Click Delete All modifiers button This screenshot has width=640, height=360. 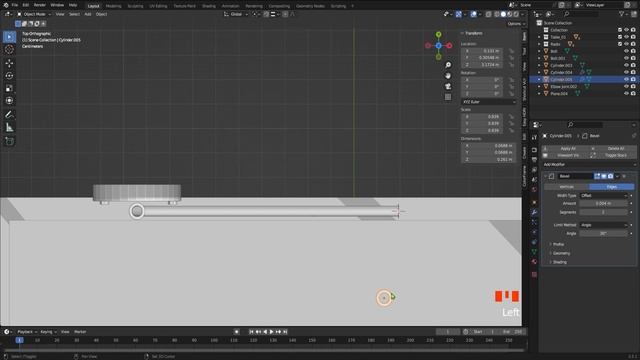tap(613, 149)
